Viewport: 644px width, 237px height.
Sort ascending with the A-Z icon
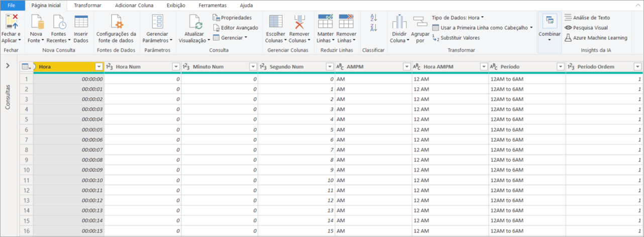(373, 18)
